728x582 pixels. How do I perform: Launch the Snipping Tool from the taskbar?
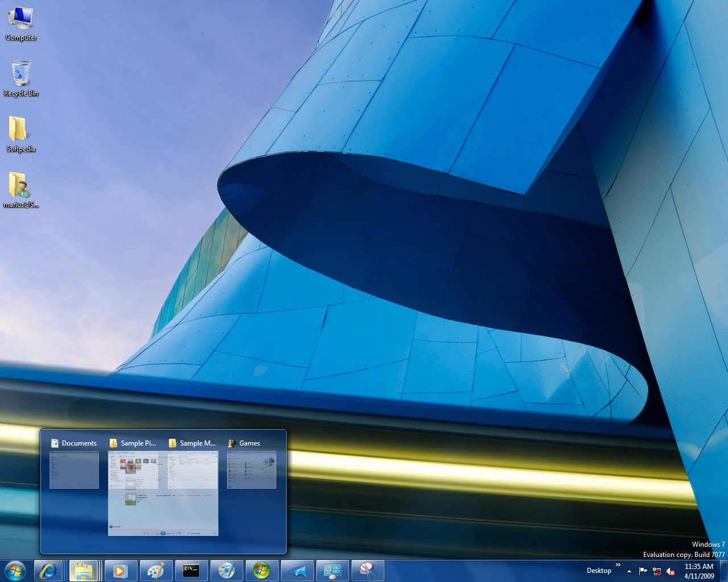[367, 571]
